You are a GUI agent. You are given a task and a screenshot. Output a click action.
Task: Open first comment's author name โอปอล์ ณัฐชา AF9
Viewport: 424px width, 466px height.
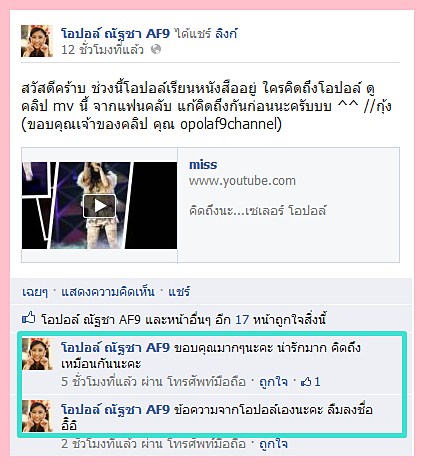[x=115, y=348]
